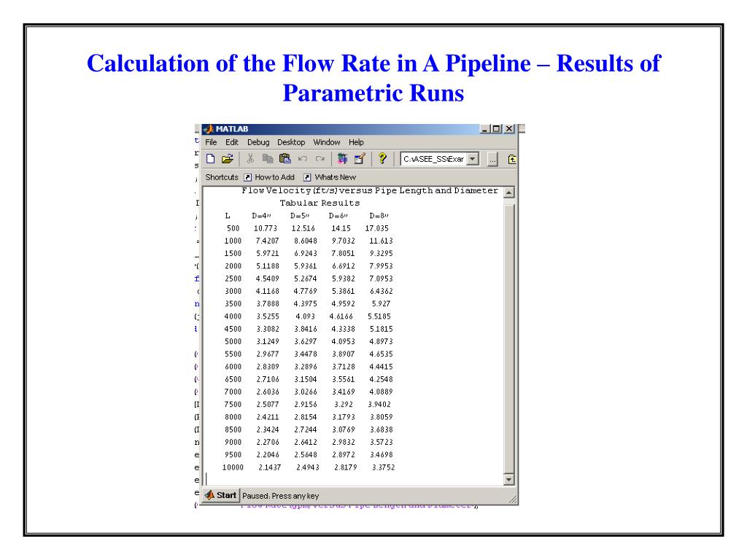This screenshot has height=560, width=747.
Task: Click the value 2.6412 in row 9000
Action: [306, 442]
